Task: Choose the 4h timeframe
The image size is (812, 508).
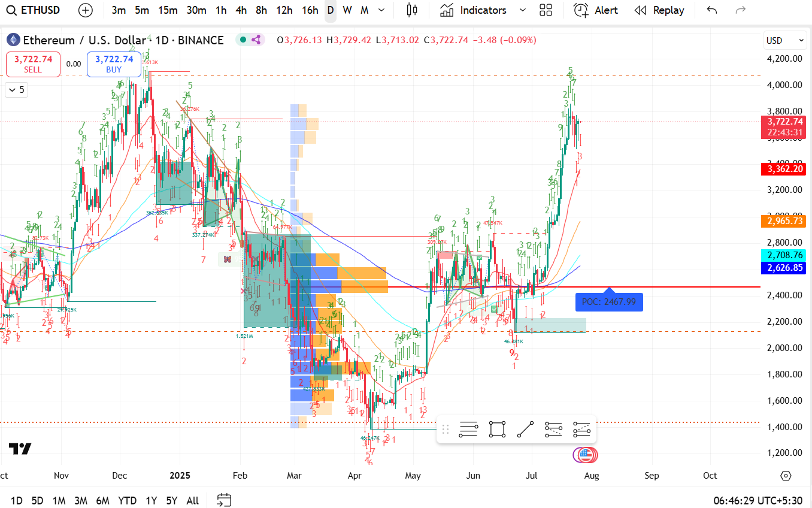Action: pyautogui.click(x=241, y=10)
